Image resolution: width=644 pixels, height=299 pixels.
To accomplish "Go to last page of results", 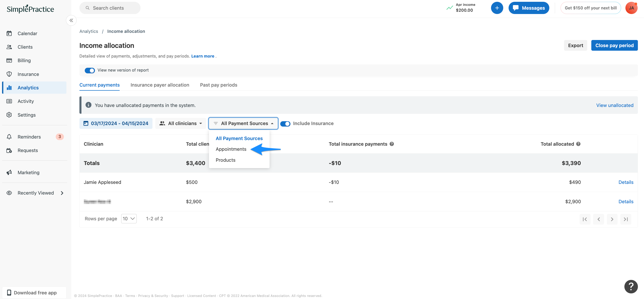I will point(626,219).
